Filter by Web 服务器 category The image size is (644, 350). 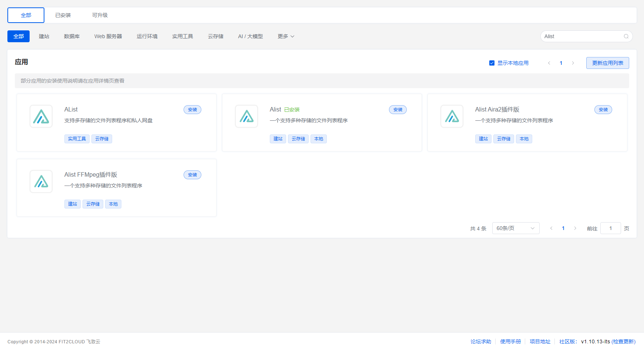[x=108, y=36]
